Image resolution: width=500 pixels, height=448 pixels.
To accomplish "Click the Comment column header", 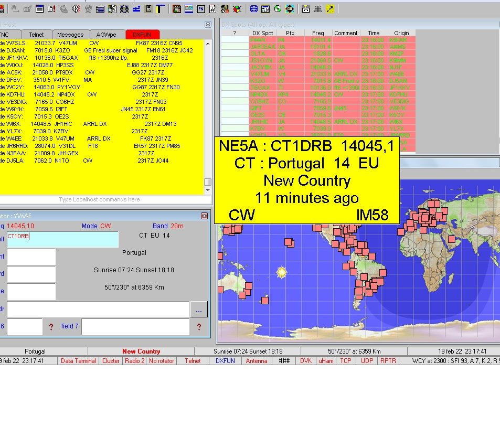I will click(346, 33).
